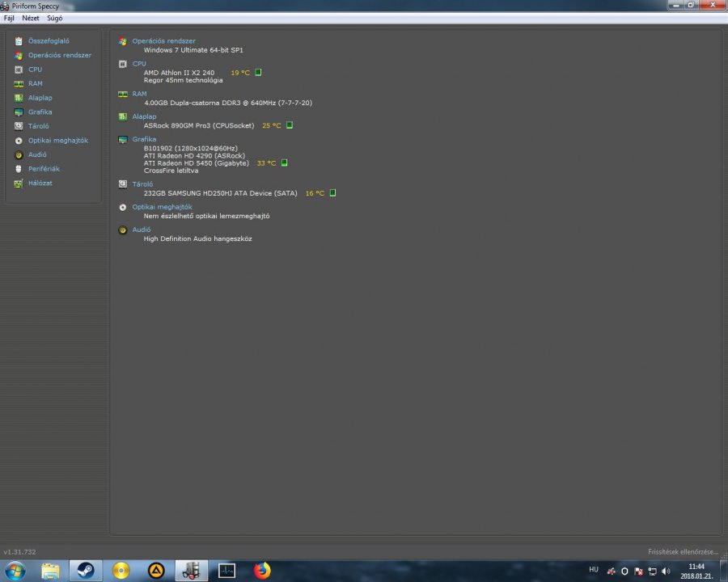Viewport: 728px width, 582px height.
Task: Click the Windows flag icon beside sidebar Operációs rendszer
Action: pyautogui.click(x=19, y=55)
